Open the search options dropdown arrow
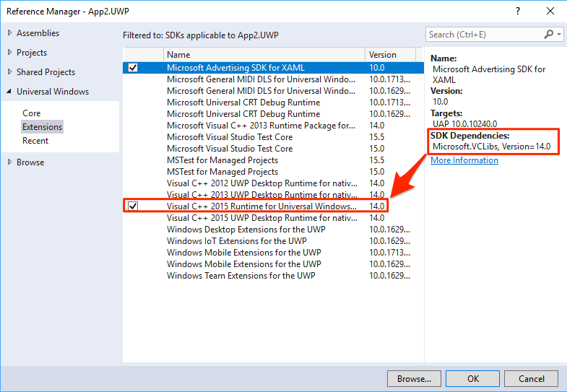567x392 pixels. click(559, 35)
